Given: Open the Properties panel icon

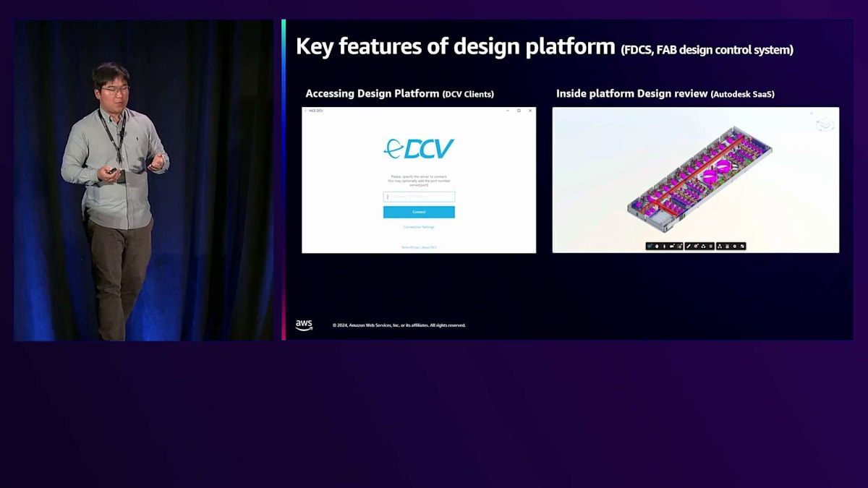Looking at the screenshot, I should coord(727,247).
